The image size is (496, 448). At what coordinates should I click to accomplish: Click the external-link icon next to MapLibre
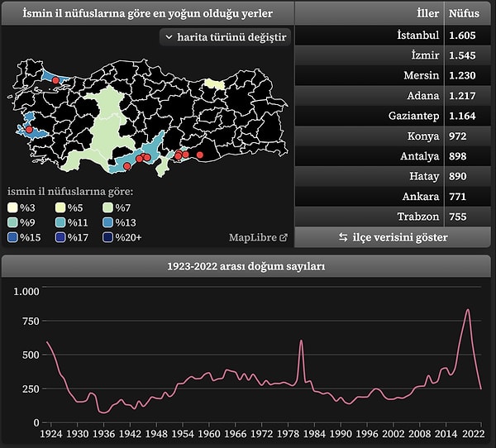point(284,237)
